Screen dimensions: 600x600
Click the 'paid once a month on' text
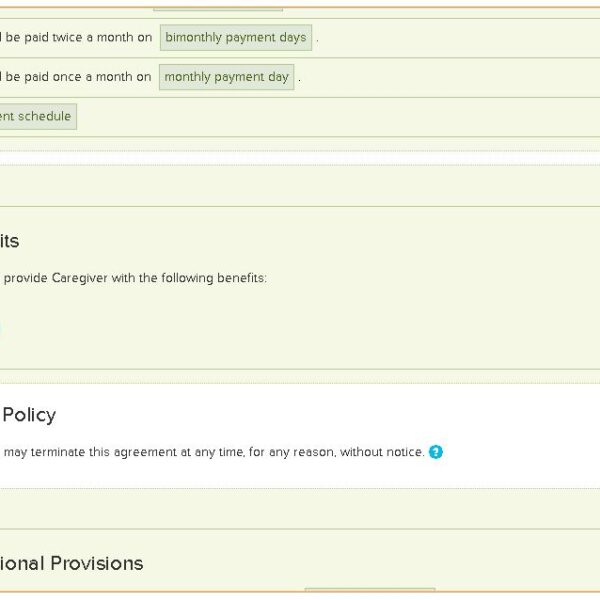[78, 77]
